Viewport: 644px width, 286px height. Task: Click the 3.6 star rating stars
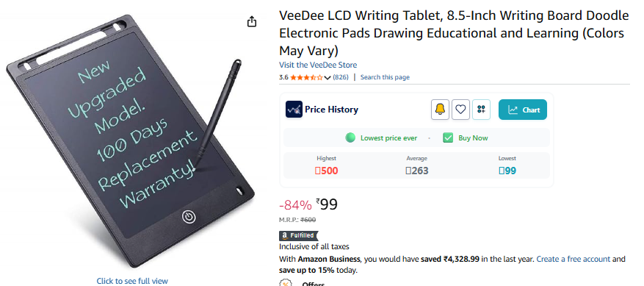click(x=306, y=77)
